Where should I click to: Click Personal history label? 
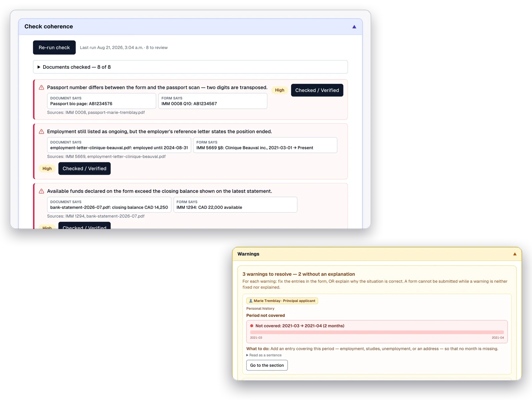(x=260, y=308)
